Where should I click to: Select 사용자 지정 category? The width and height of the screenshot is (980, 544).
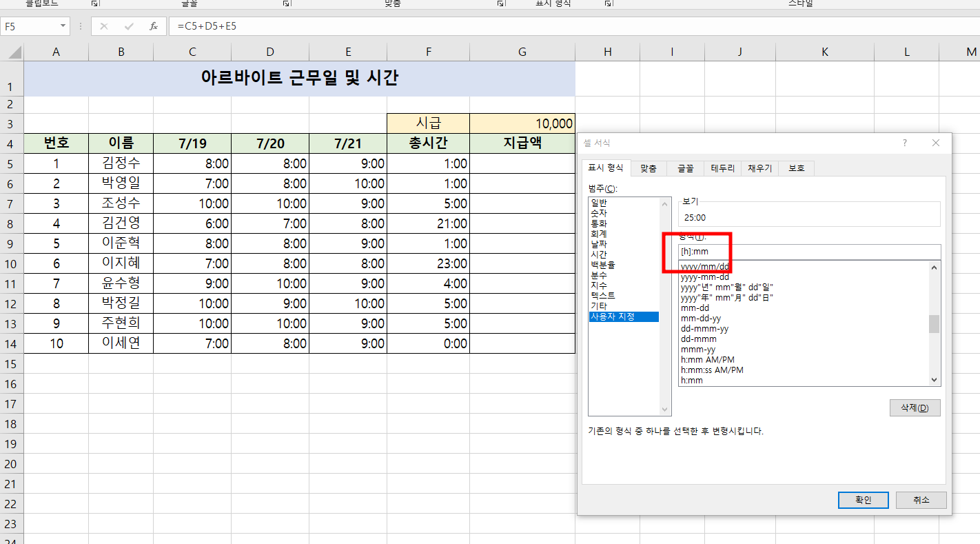coord(624,316)
